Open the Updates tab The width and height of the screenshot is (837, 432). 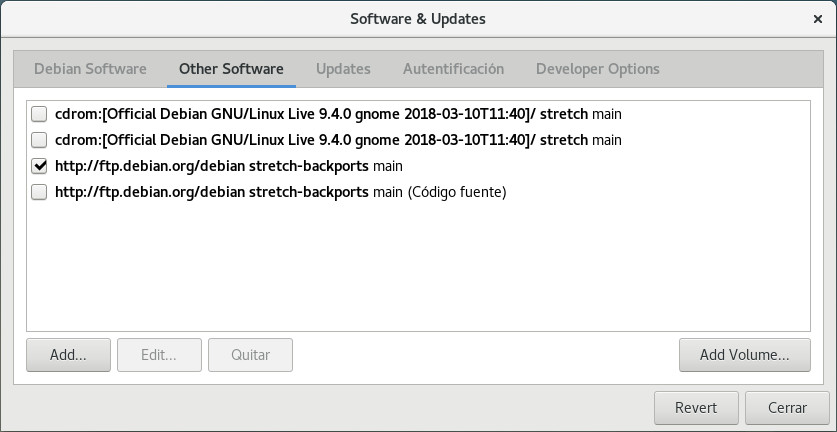pyautogui.click(x=343, y=69)
